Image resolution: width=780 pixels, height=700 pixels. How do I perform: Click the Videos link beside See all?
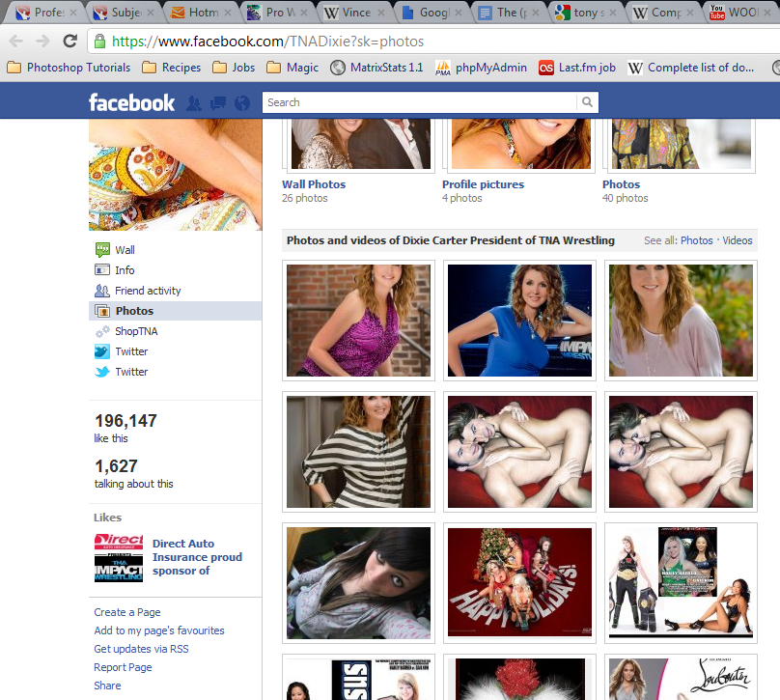[738, 240]
